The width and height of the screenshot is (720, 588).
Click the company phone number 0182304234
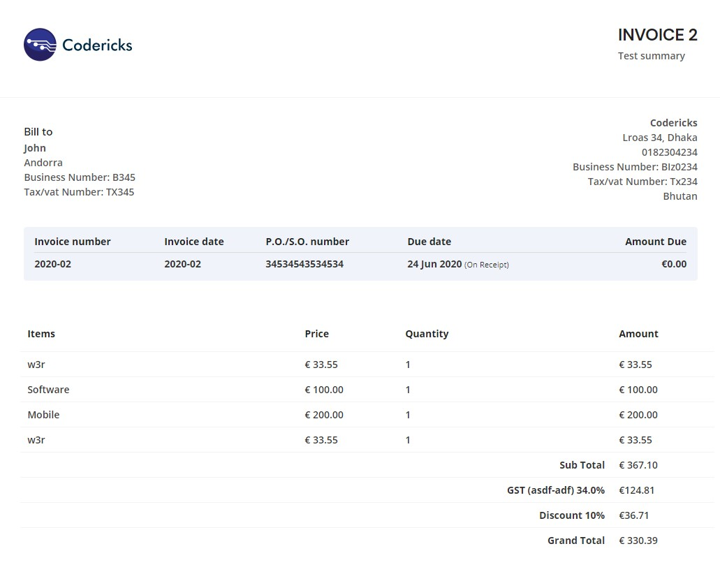point(669,152)
